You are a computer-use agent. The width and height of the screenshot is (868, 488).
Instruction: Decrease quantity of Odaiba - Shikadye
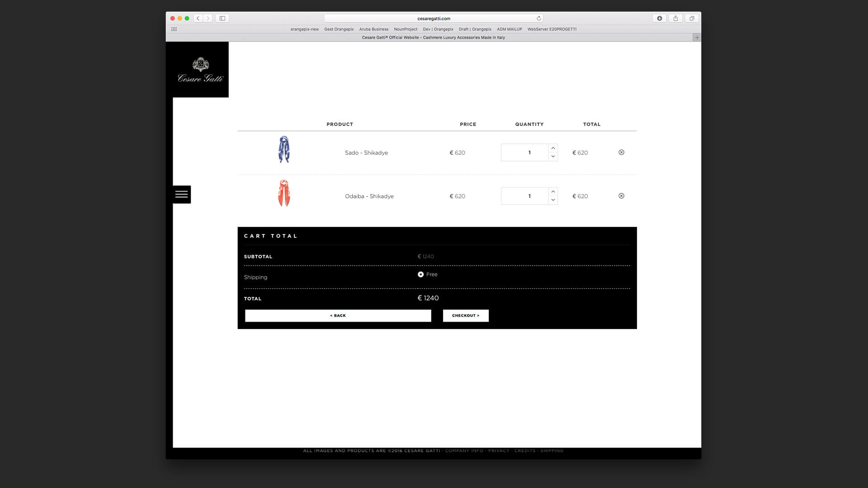pyautogui.click(x=553, y=200)
